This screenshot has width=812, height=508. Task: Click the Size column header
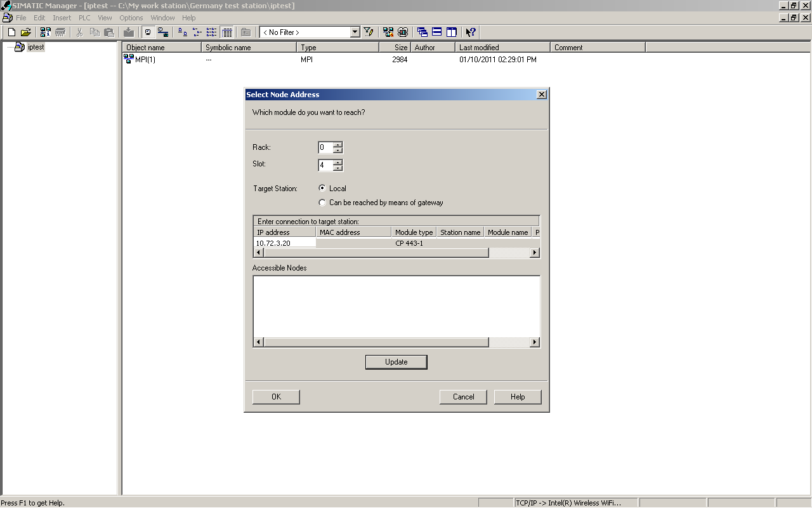point(395,48)
